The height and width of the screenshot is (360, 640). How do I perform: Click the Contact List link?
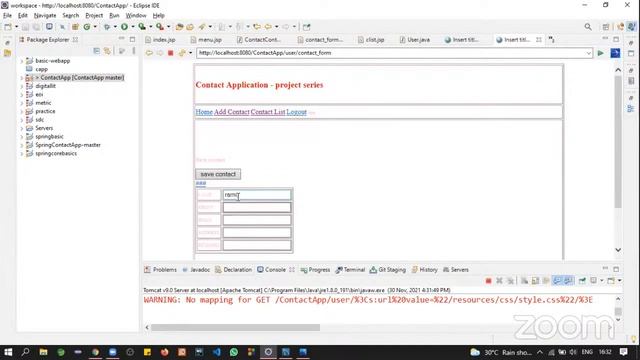tap(268, 112)
